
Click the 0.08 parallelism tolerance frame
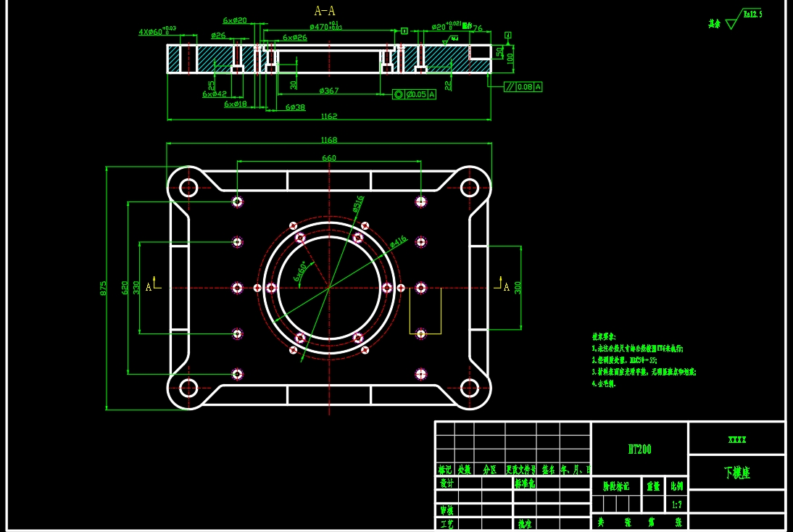tap(523, 87)
